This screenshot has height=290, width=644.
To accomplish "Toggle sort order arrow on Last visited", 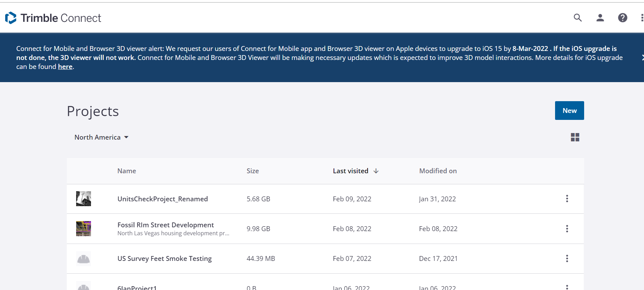I will pyautogui.click(x=376, y=171).
